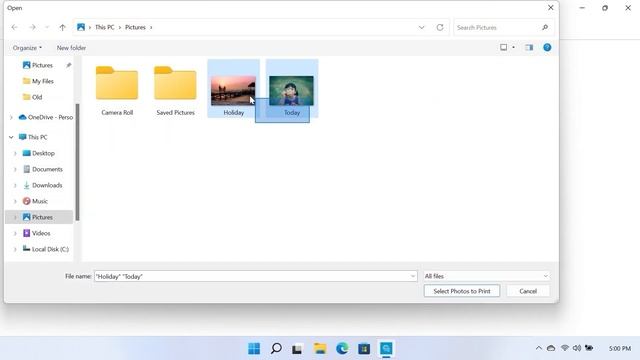Viewport: 640px width, 360px height.
Task: Collapse the This PC node
Action: point(11,137)
